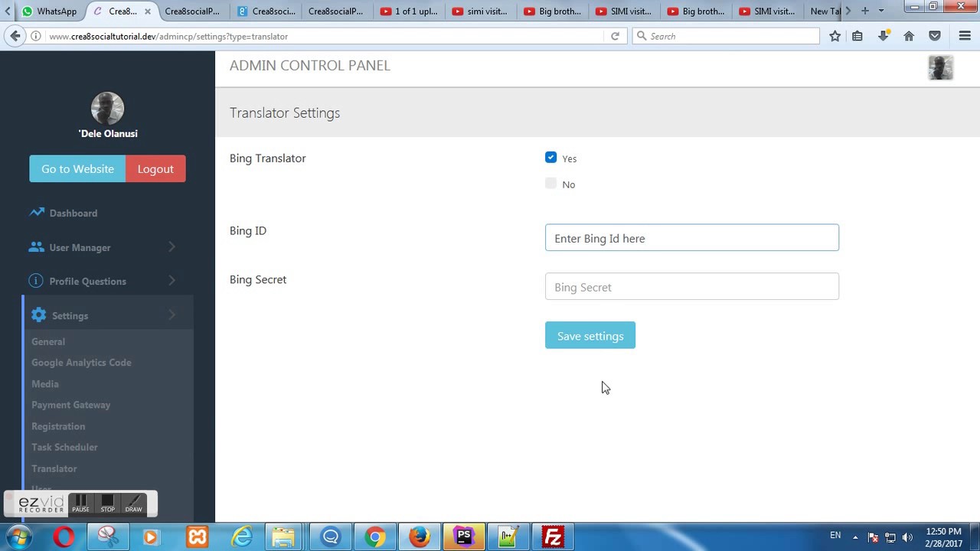Click the admin avatar in top right
This screenshot has height=551, width=980.
click(x=941, y=68)
